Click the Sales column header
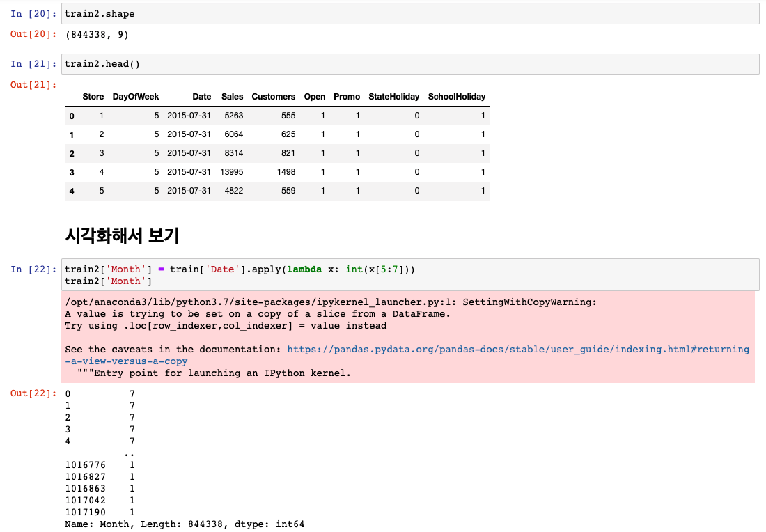 click(232, 97)
